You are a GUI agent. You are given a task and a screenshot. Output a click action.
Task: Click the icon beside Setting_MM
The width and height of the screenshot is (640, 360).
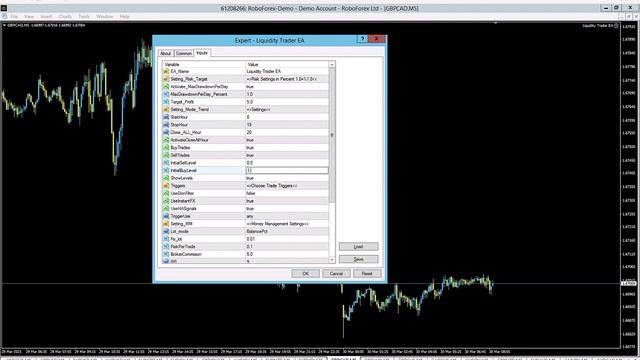click(166, 224)
